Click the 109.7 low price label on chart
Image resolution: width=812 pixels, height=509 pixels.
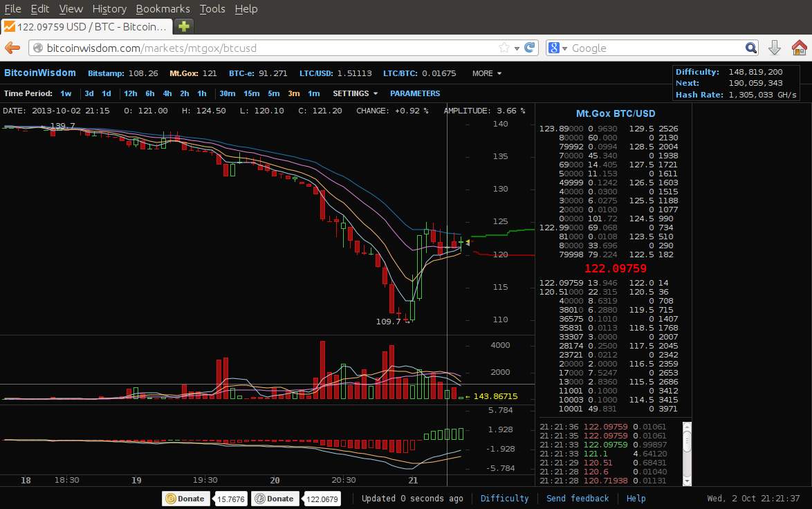[389, 322]
